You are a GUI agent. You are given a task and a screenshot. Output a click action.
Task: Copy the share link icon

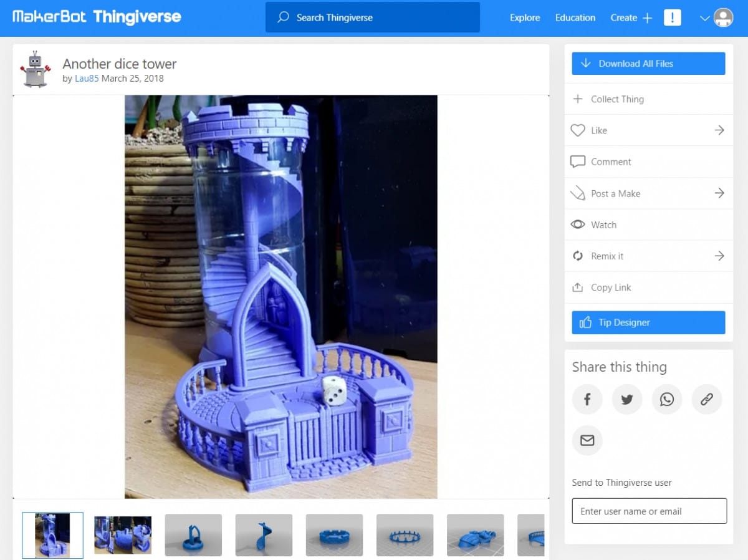click(706, 399)
